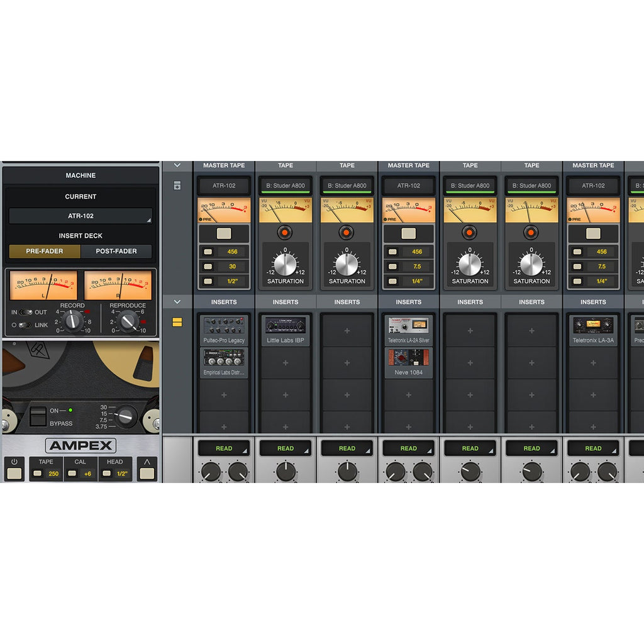The height and width of the screenshot is (644, 644).
Task: Add insert in empty slot below Neve 1084
Action: tap(409, 395)
